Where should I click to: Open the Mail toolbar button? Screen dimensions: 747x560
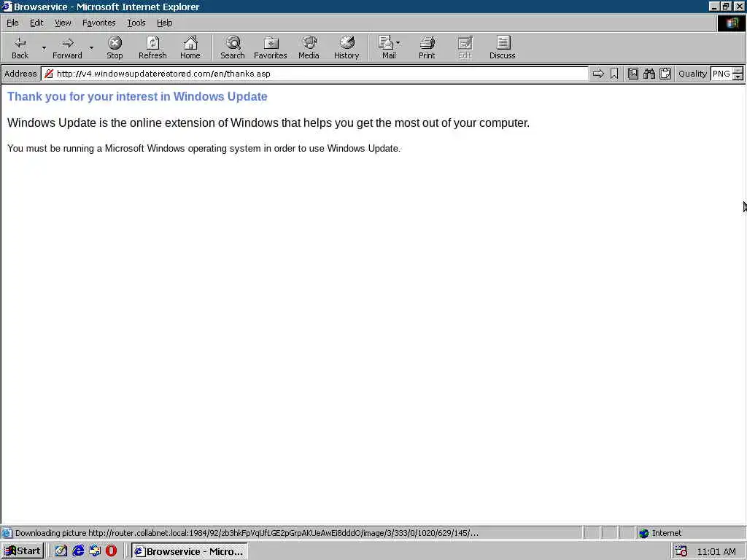click(x=387, y=47)
